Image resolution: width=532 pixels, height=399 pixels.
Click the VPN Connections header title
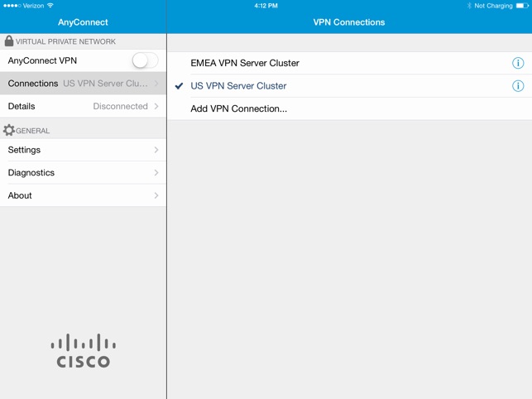[x=349, y=22]
